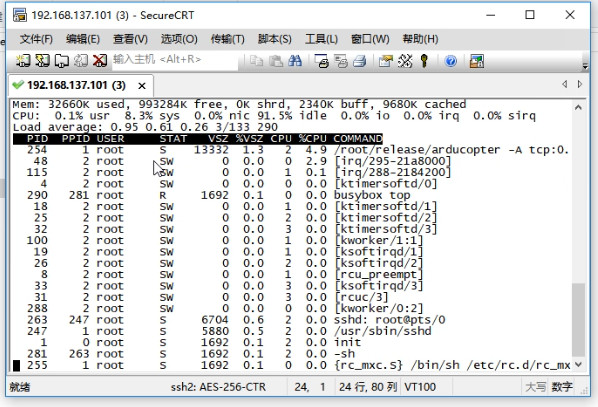Click the '24 行, 80 列' status bar entry
The image size is (598, 407).
point(368,387)
